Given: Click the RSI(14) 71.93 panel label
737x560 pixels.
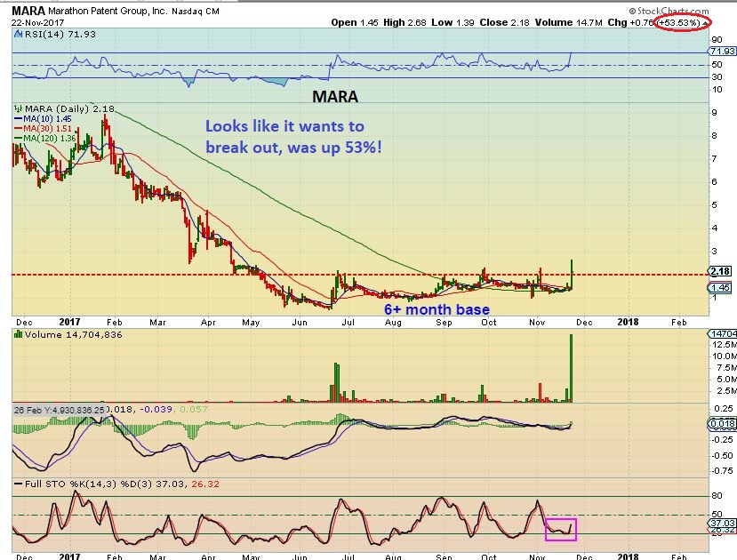Looking at the screenshot, I should pyautogui.click(x=60, y=34).
